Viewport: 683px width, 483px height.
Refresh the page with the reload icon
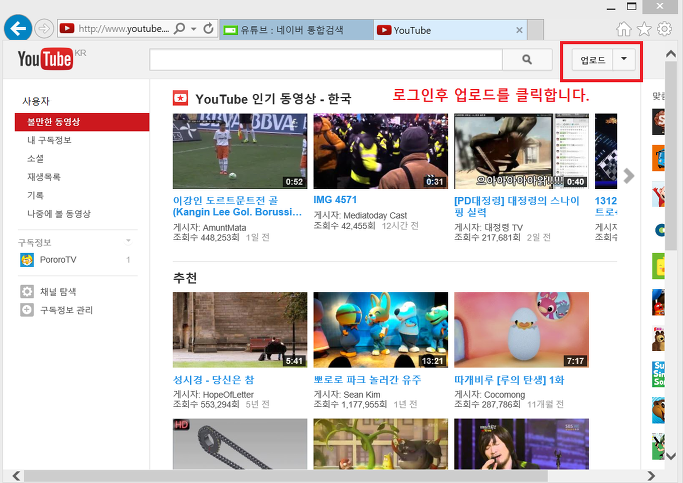pyautogui.click(x=209, y=29)
